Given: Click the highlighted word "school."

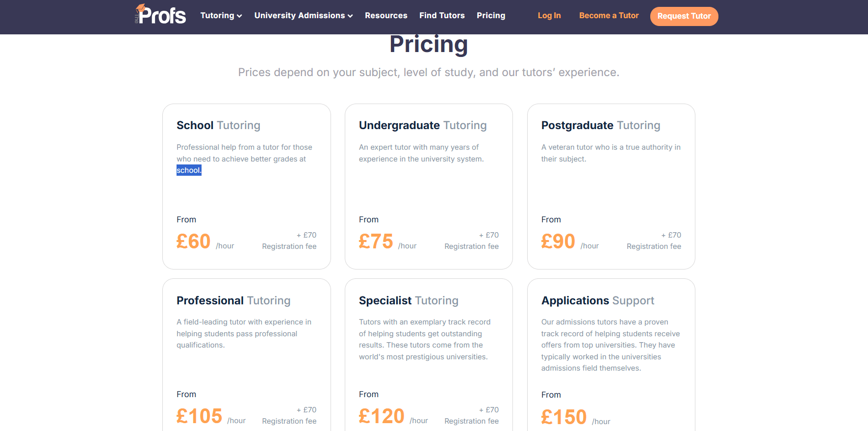Looking at the screenshot, I should point(189,170).
